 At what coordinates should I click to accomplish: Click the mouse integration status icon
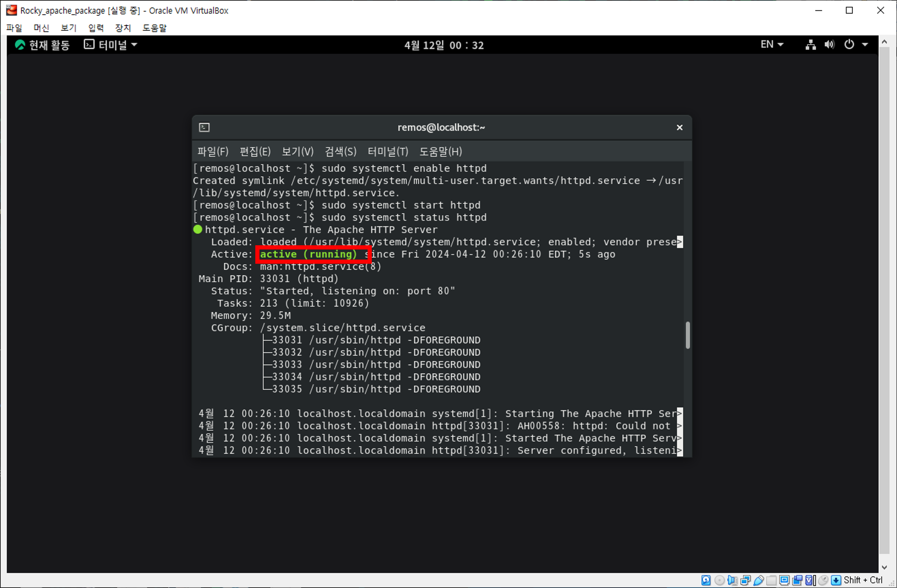pyautogui.click(x=823, y=580)
